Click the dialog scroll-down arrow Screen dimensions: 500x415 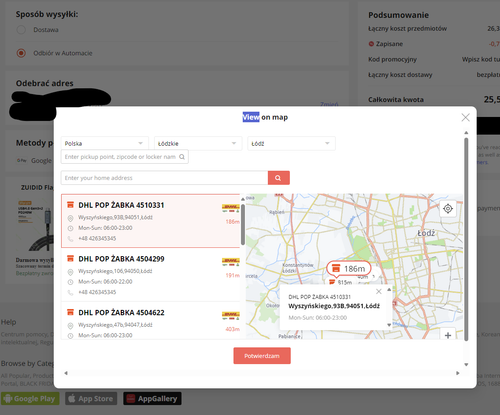click(466, 364)
